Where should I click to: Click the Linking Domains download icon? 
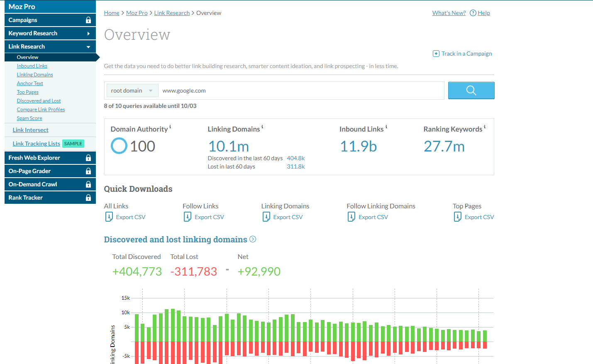(x=266, y=217)
